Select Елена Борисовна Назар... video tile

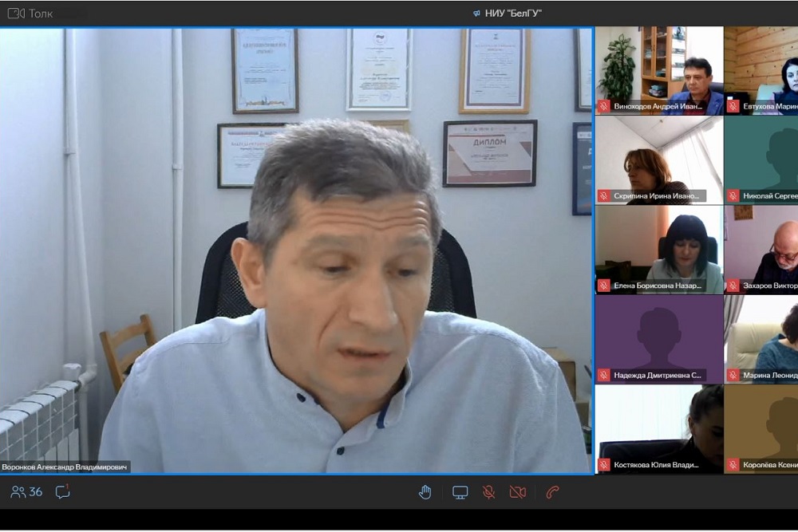coord(659,250)
